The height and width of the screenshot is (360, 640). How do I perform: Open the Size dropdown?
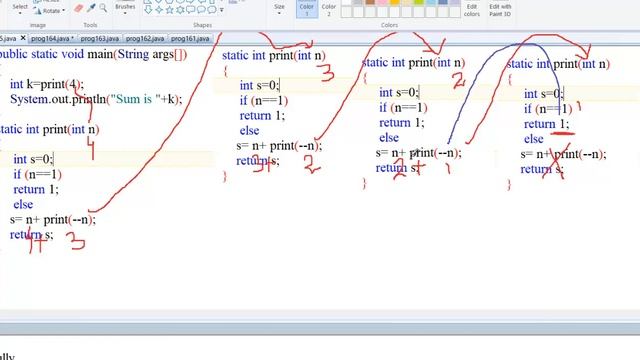pyautogui.click(x=279, y=9)
